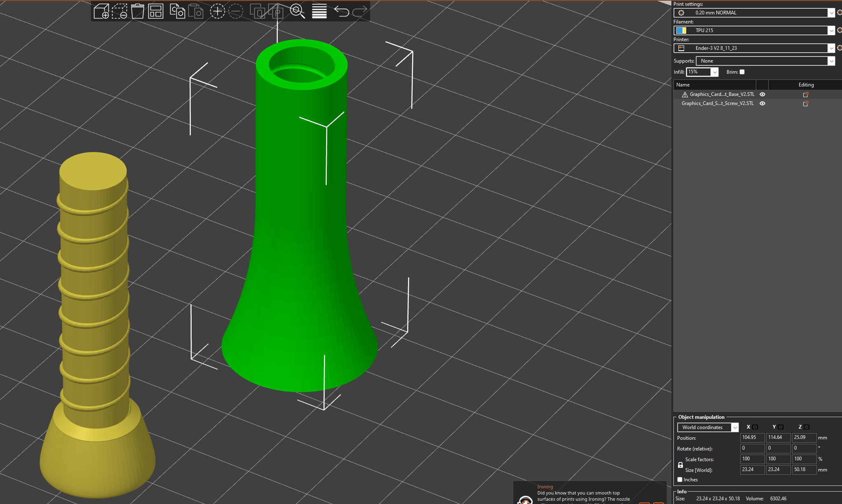842x504 pixels.
Task: Open the Search magnifier tool
Action: click(x=297, y=11)
